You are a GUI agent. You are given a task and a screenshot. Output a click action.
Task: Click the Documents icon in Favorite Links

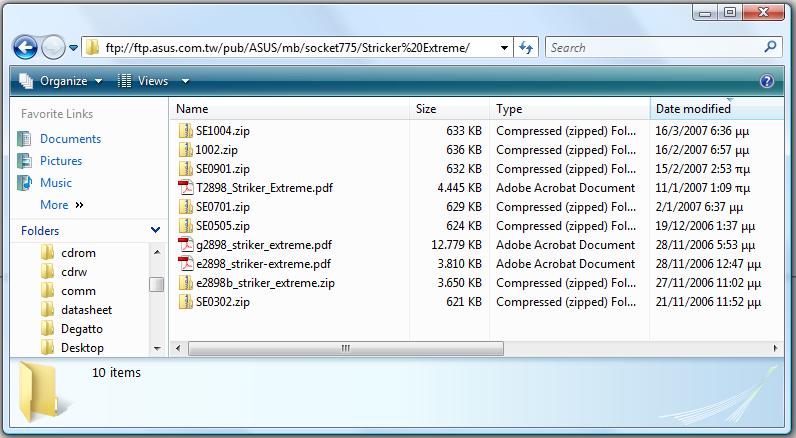[x=24, y=139]
